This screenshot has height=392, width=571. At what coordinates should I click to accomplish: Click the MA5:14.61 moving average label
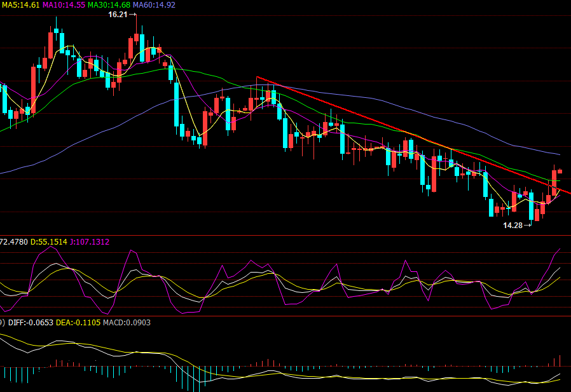click(x=20, y=5)
